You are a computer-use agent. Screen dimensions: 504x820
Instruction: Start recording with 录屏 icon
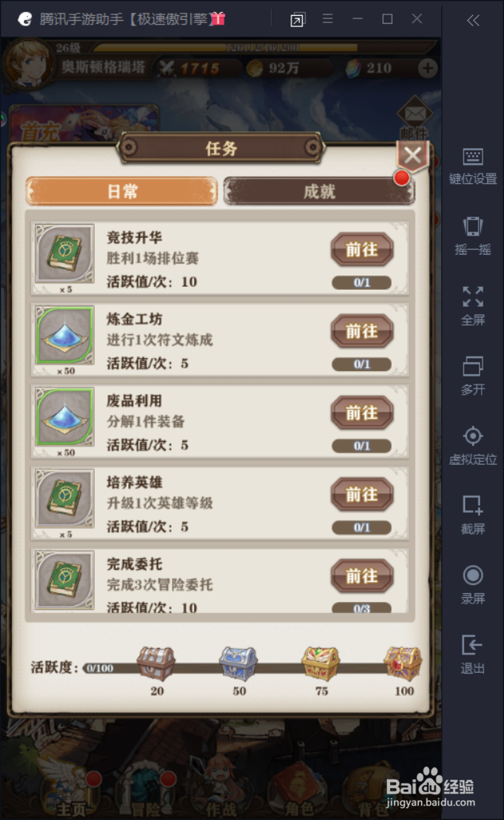(x=473, y=576)
